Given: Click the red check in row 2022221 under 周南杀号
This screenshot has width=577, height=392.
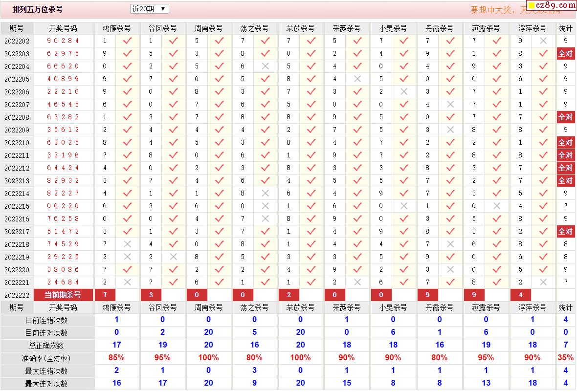Looking at the screenshot, I should pos(220,283).
